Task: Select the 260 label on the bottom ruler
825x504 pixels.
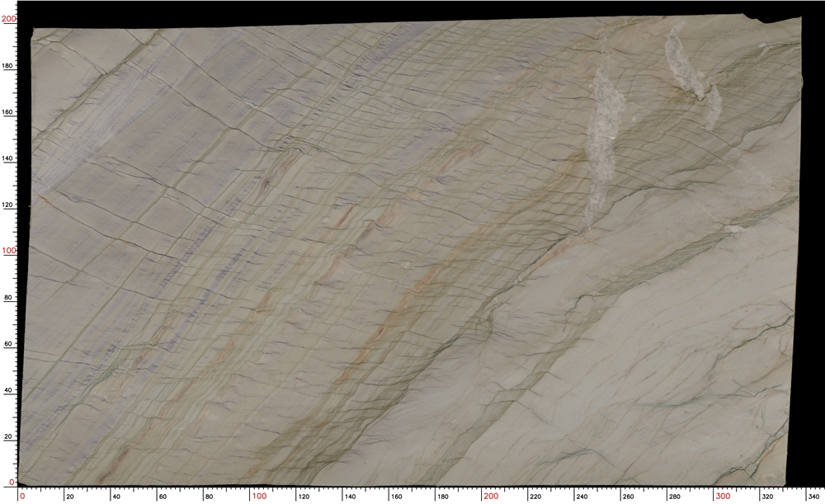Action: point(628,497)
